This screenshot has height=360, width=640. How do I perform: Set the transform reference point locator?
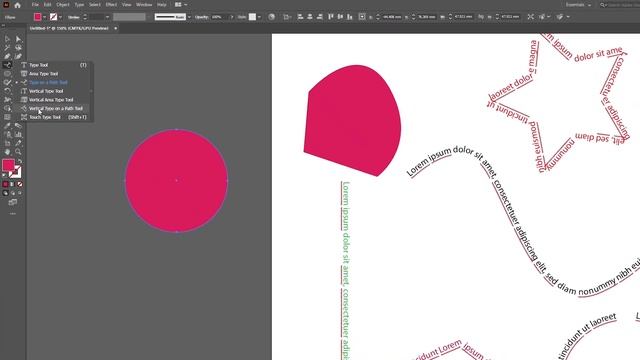(x=362, y=17)
